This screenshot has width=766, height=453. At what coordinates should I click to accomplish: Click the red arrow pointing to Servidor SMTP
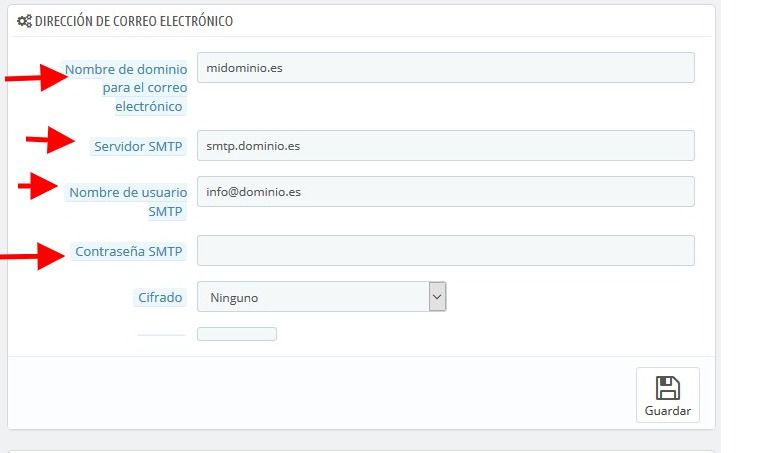[50, 140]
